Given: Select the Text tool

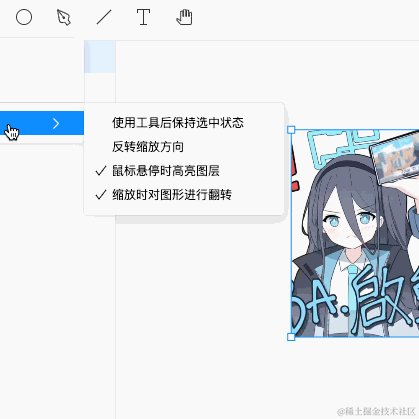Looking at the screenshot, I should pos(143,17).
